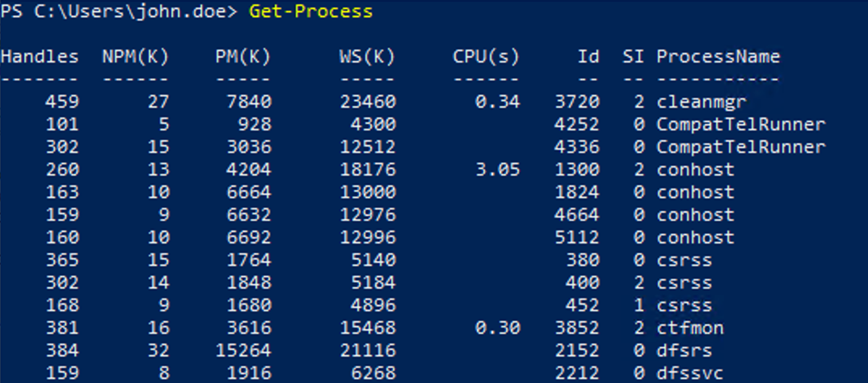Click the Handles column header
The width and height of the screenshot is (868, 383).
click(40, 56)
